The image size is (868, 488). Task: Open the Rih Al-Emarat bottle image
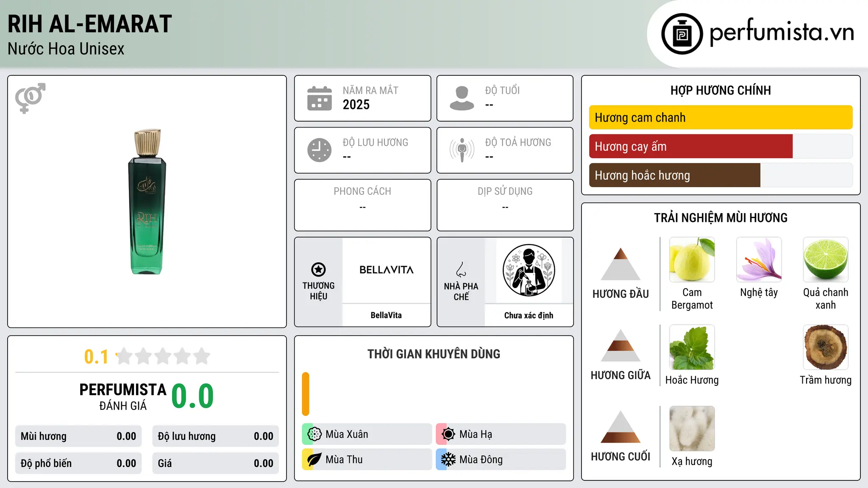[x=147, y=202]
